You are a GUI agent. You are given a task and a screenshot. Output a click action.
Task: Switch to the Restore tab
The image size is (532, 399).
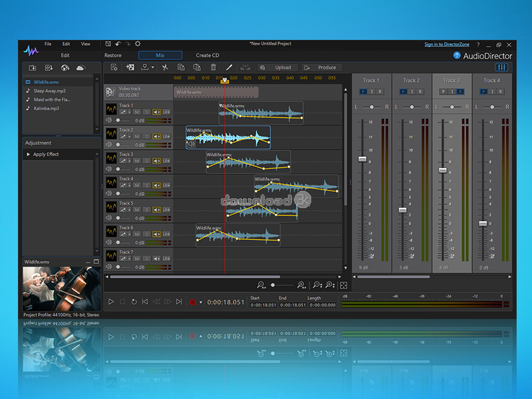(x=113, y=55)
